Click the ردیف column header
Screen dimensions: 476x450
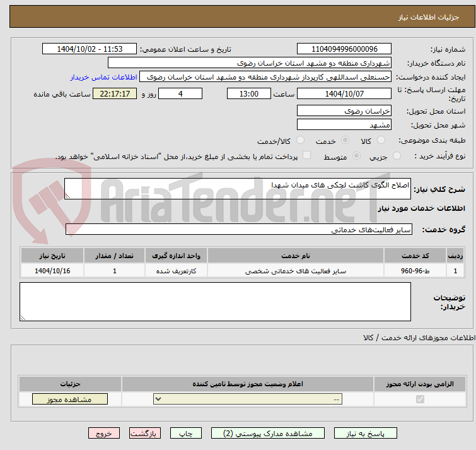[455, 256]
